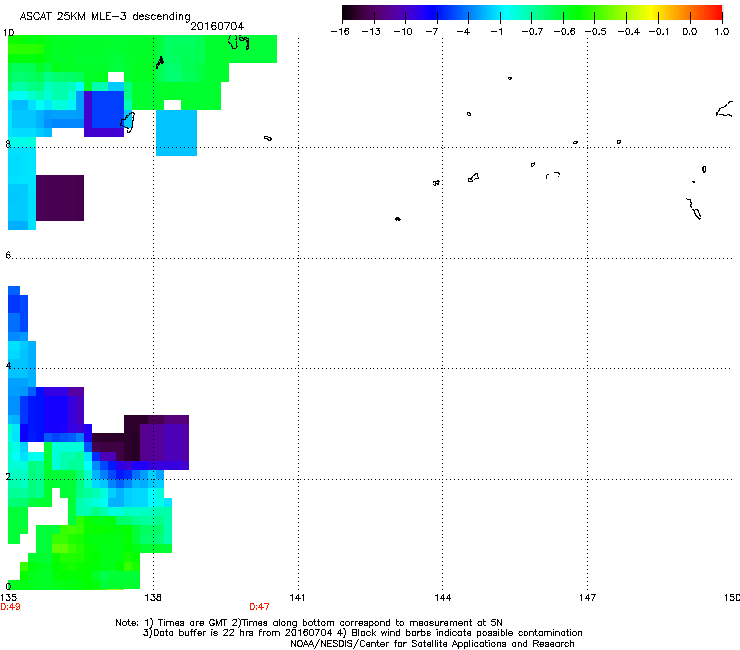Viewport: 740px width, 650px height.
Task: Click the 1.0 color scale label
Action: point(722,32)
